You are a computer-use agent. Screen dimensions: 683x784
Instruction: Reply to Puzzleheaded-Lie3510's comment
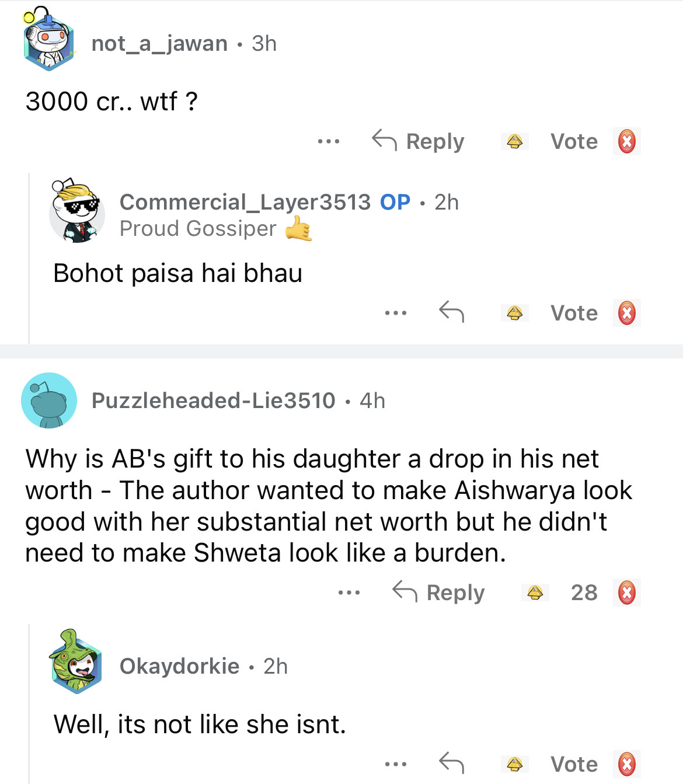click(439, 593)
